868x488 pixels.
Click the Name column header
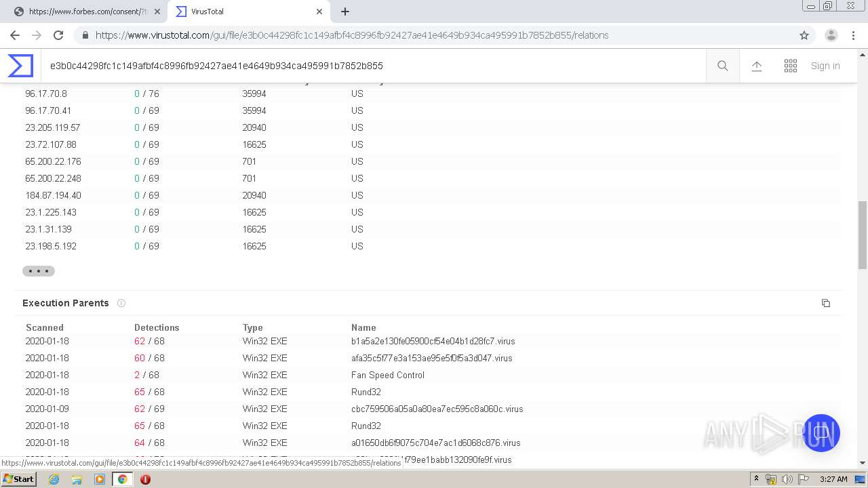click(x=363, y=327)
